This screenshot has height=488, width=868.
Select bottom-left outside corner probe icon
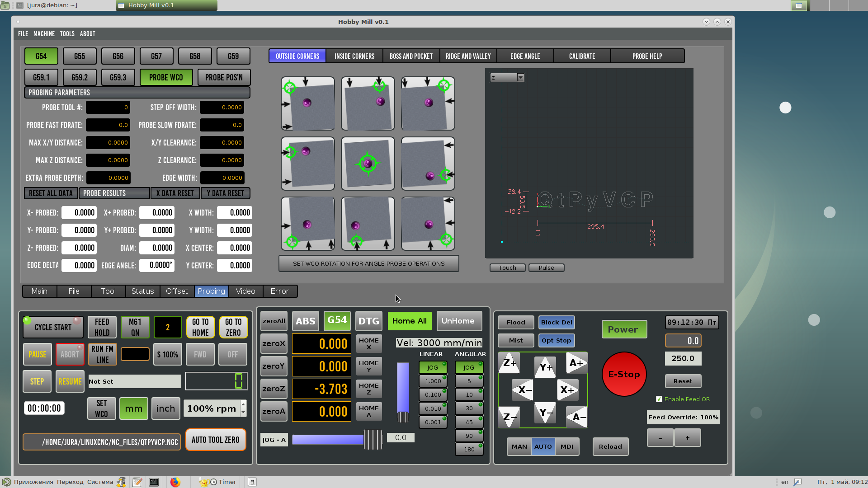pos(308,224)
